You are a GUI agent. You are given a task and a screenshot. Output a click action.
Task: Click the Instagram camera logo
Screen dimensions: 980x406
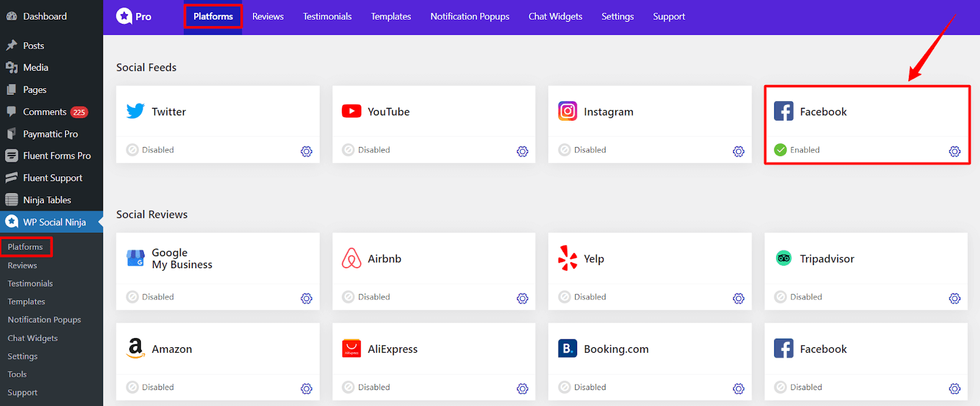[568, 111]
